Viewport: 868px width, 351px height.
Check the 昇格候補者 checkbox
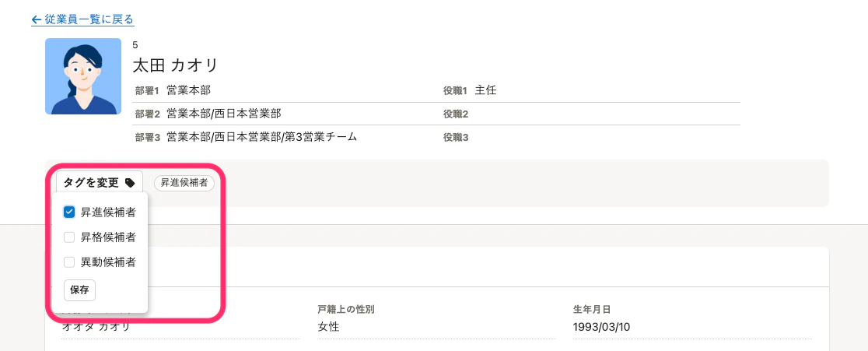[69, 237]
